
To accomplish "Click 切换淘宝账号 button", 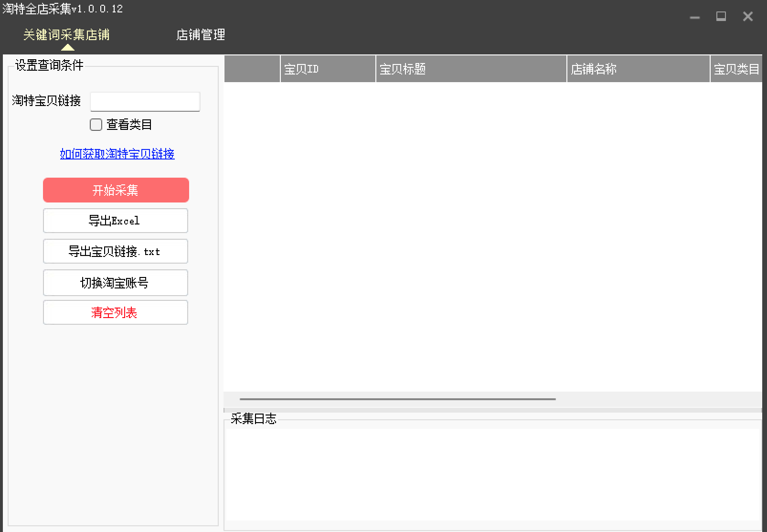I will pyautogui.click(x=116, y=283).
